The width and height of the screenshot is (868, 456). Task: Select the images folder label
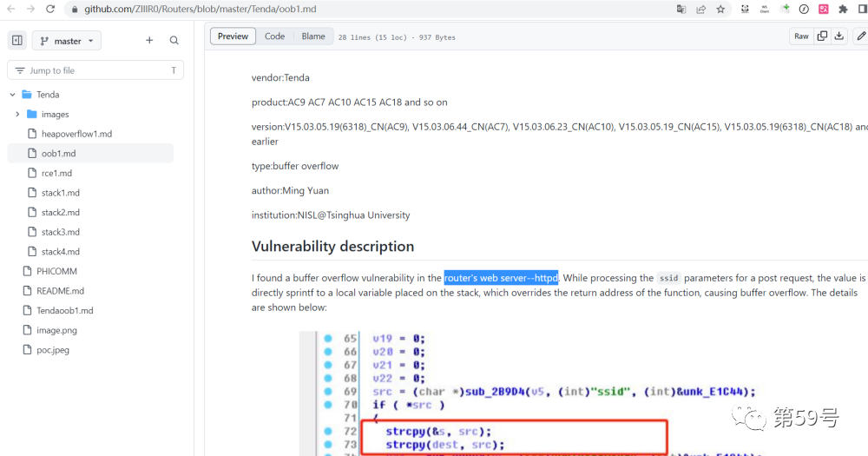pos(56,114)
